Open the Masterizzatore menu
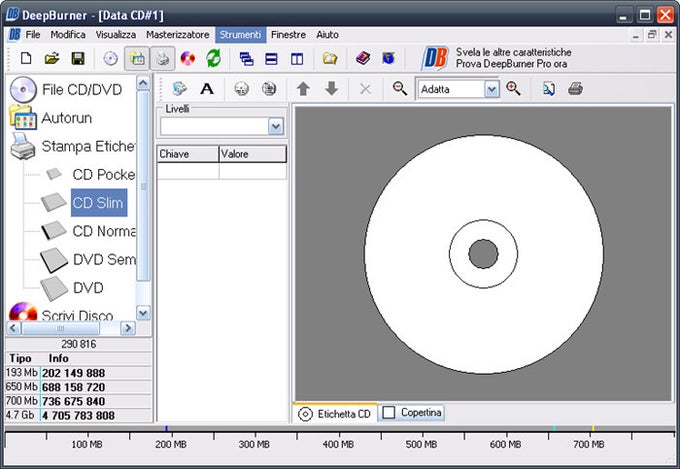The height and width of the screenshot is (469, 680). [x=178, y=35]
